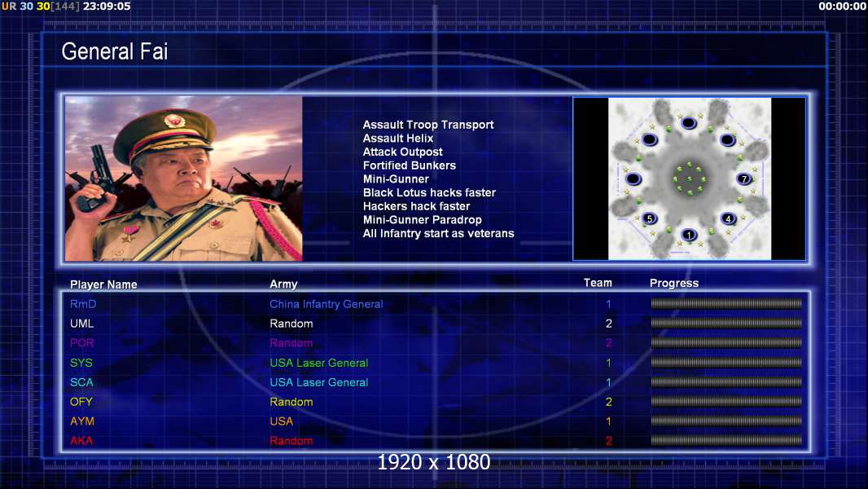Click OFY's Random army entry
The image size is (868, 489).
click(292, 402)
